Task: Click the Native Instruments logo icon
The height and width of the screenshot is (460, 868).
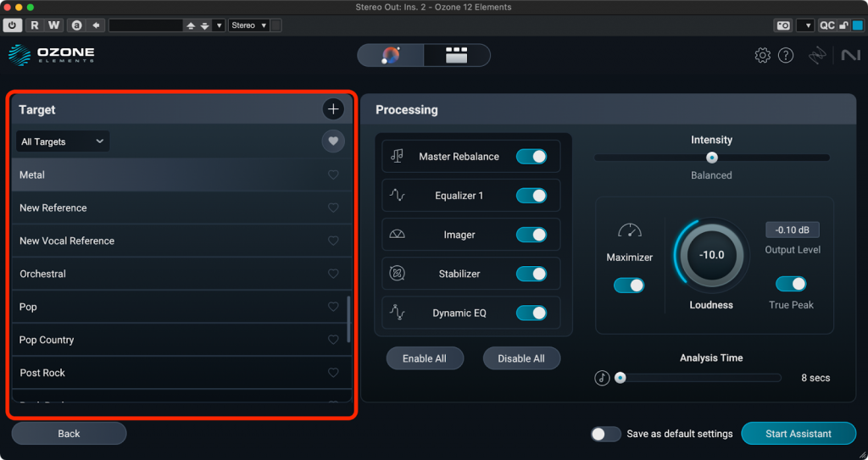Action: tap(850, 56)
